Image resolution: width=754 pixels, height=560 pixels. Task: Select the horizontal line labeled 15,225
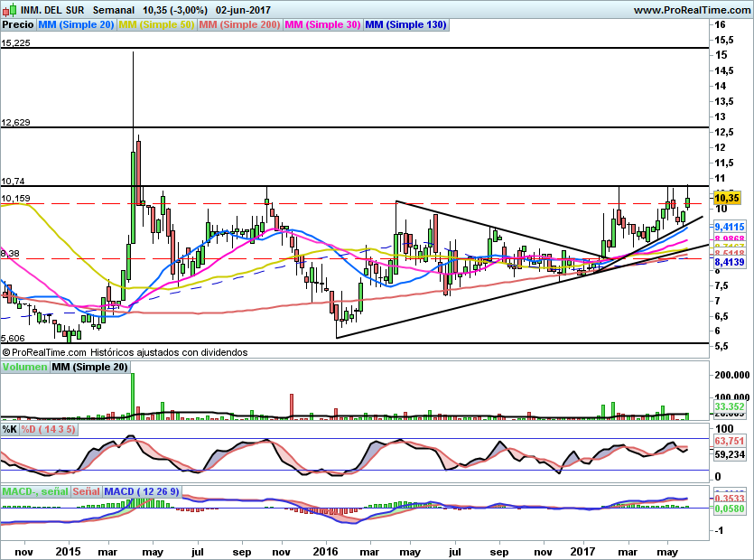click(16, 42)
